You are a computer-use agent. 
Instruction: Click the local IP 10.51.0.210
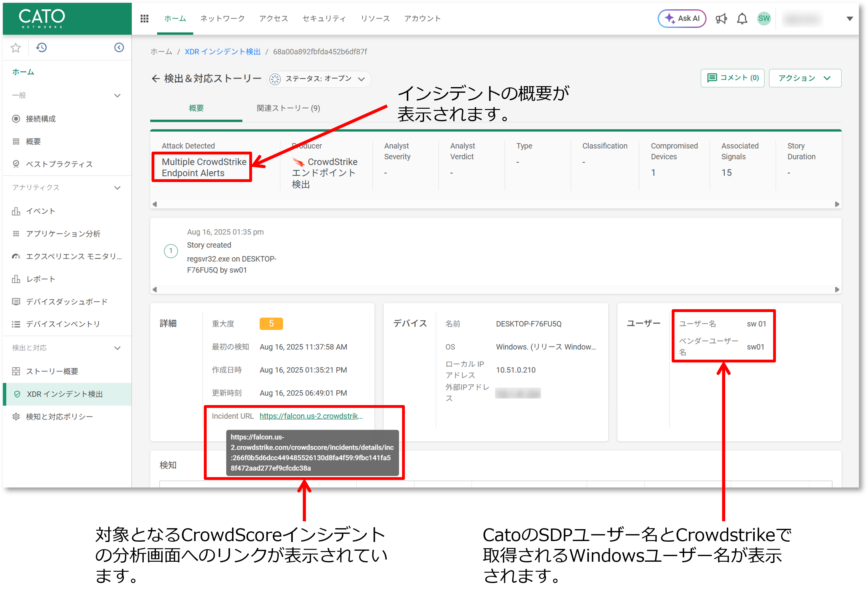516,370
